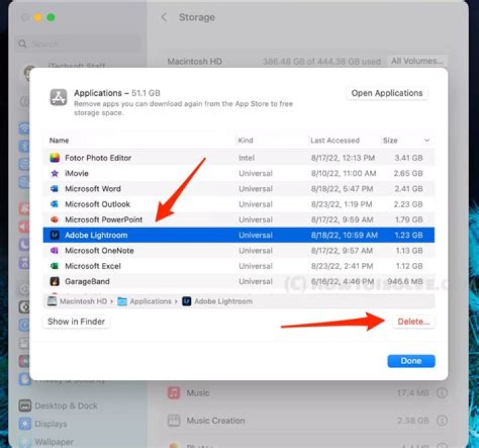The height and width of the screenshot is (448, 479).
Task: Click the 1.23 GB size for Lightroom
Action: pyautogui.click(x=408, y=235)
